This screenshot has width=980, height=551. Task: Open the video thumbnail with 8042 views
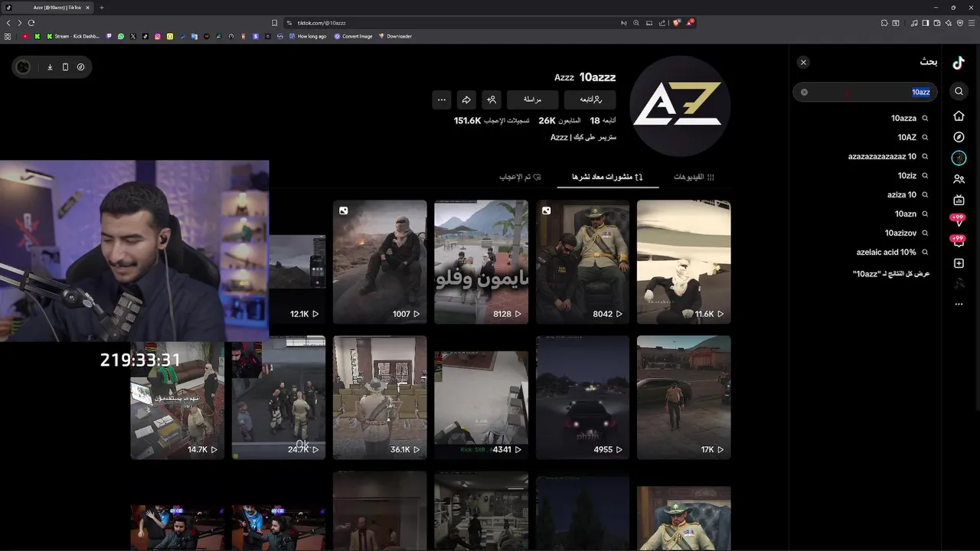[583, 262]
